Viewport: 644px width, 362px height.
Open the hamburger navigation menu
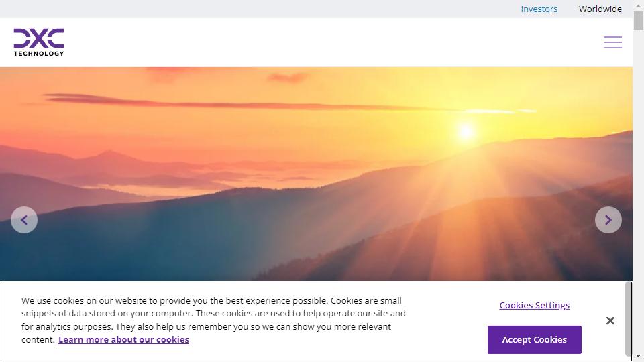(x=612, y=42)
